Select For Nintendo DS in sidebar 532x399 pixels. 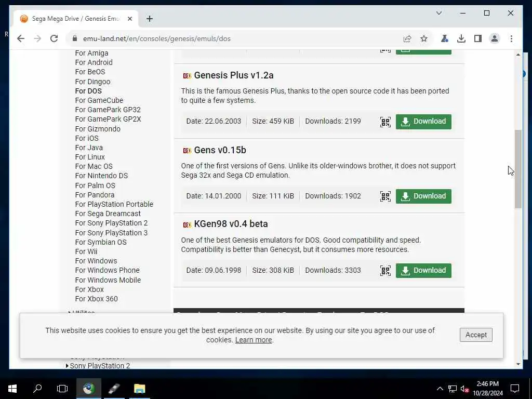(x=101, y=176)
